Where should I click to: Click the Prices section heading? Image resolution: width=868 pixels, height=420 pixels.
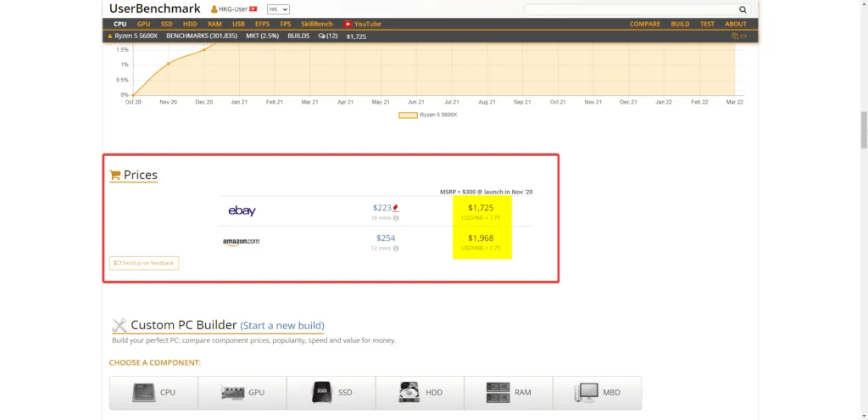coord(141,175)
